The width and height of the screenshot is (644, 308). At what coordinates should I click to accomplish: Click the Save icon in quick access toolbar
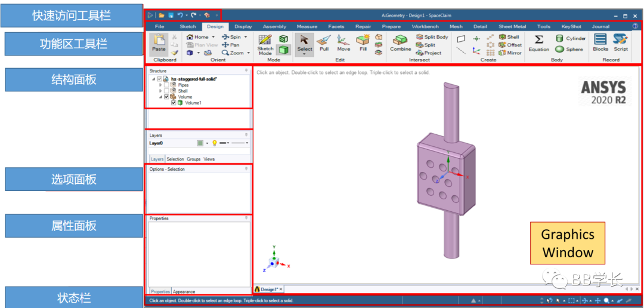tap(171, 15)
